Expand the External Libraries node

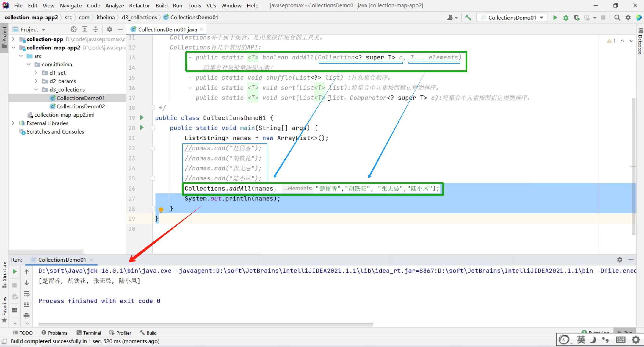(x=13, y=123)
